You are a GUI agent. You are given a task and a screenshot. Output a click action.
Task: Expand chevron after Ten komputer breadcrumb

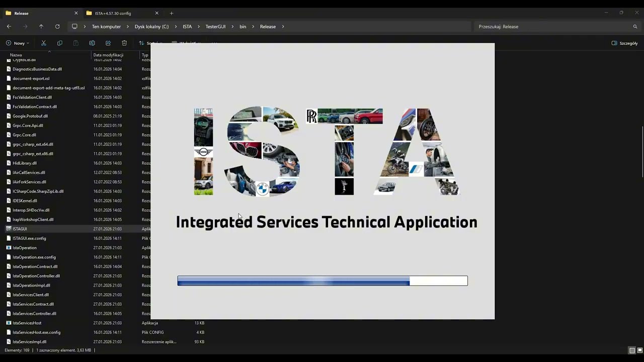coord(128,27)
